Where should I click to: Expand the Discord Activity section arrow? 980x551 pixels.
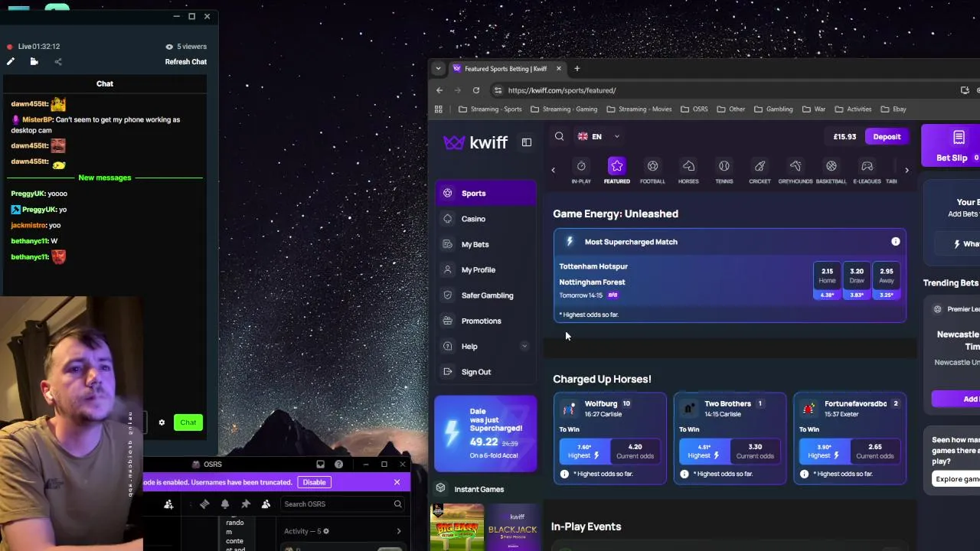click(398, 531)
